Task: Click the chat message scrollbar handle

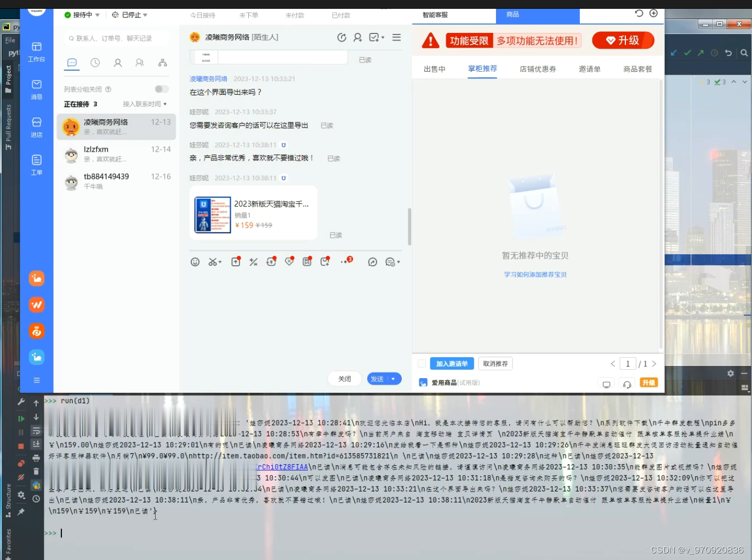Action: [x=409, y=226]
